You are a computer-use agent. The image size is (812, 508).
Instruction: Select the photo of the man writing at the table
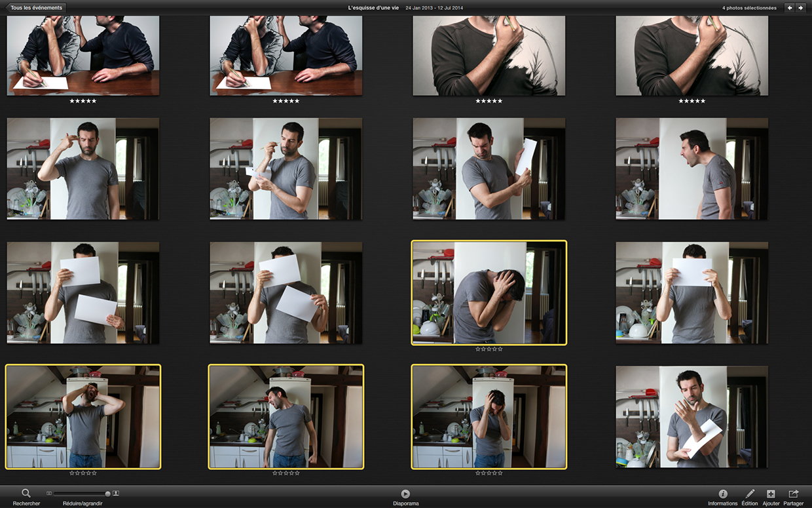click(x=83, y=54)
